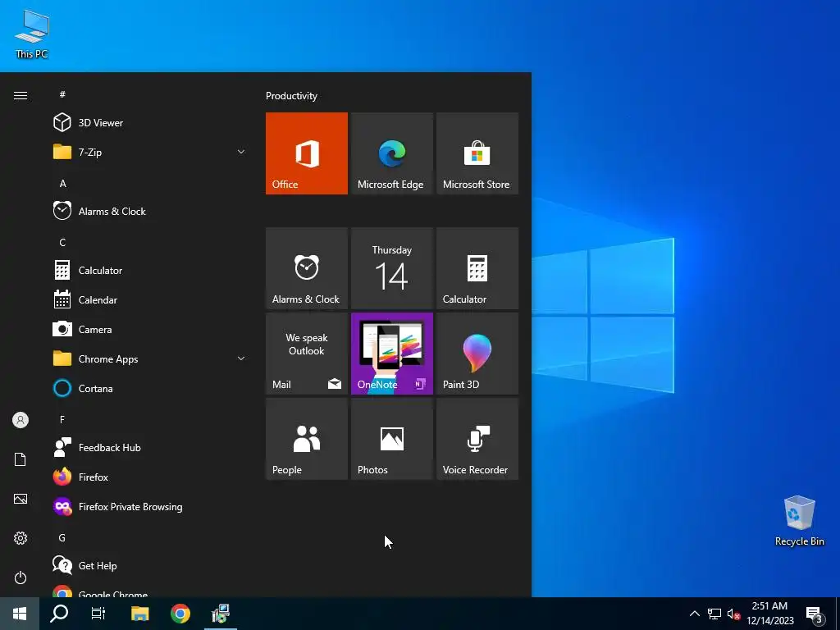Click the Productivity group title
Viewport: 840px width, 630px height.
[x=291, y=96]
